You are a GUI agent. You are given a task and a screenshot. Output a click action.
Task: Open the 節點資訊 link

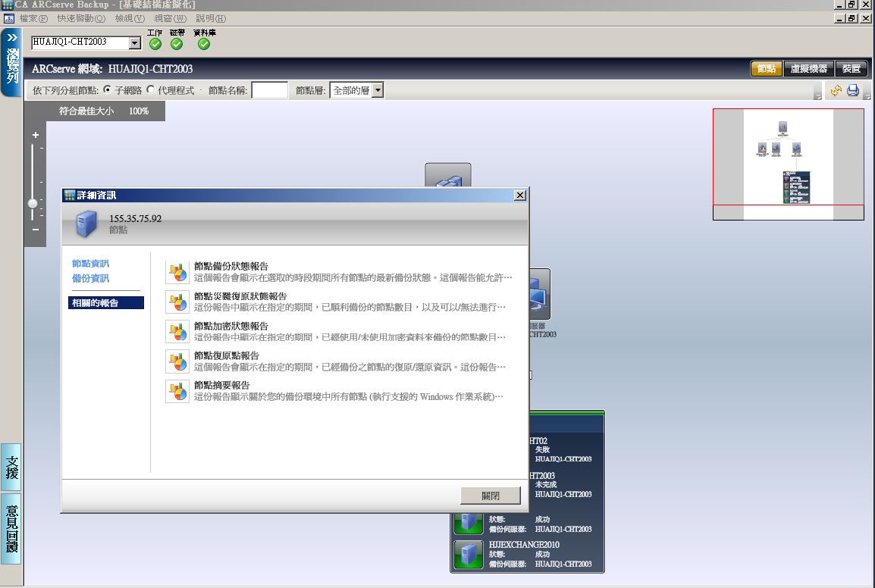[x=90, y=264]
